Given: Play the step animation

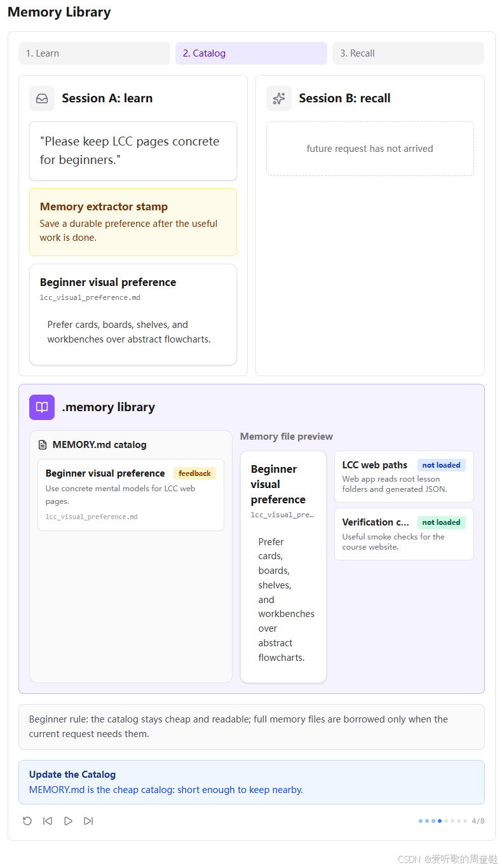Looking at the screenshot, I should click(x=68, y=821).
